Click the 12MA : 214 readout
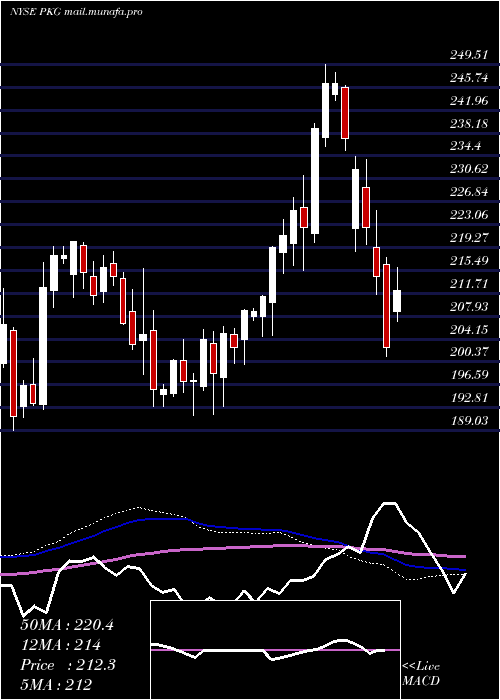This screenshot has width=500, height=700. tap(60, 645)
